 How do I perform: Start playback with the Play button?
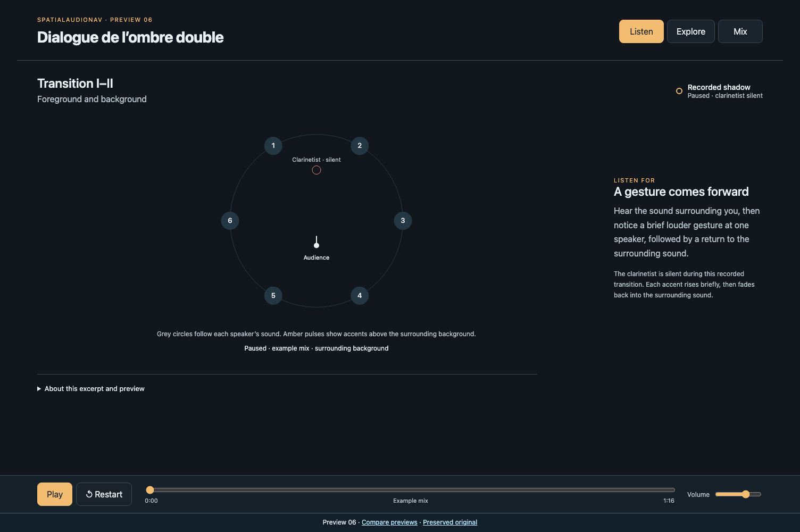click(x=55, y=494)
